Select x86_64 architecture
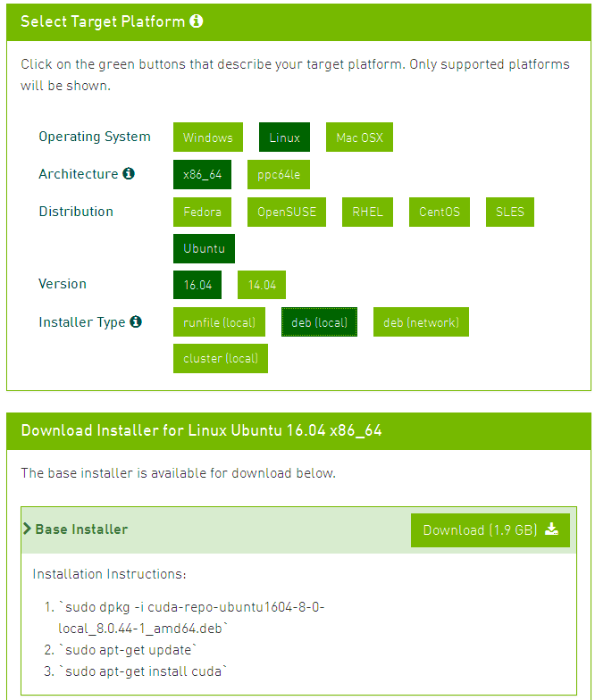This screenshot has width=595, height=700. pyautogui.click(x=202, y=175)
